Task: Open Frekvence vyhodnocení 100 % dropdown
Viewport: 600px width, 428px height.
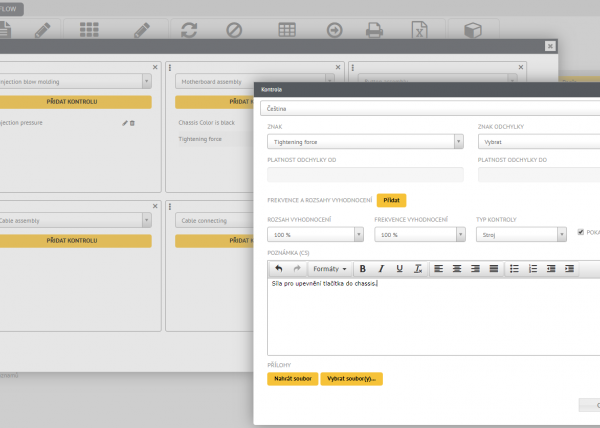Action: tap(461, 234)
